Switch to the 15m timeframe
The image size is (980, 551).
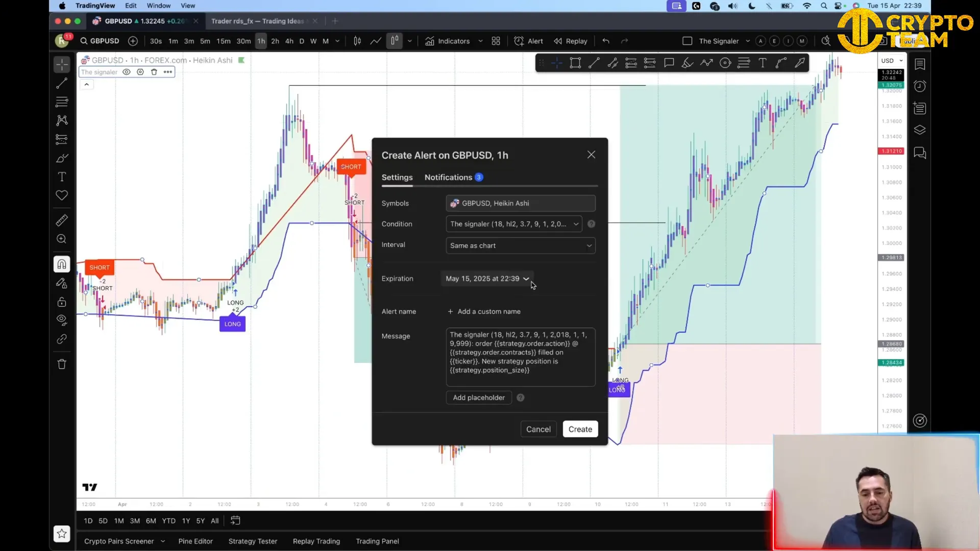223,41
